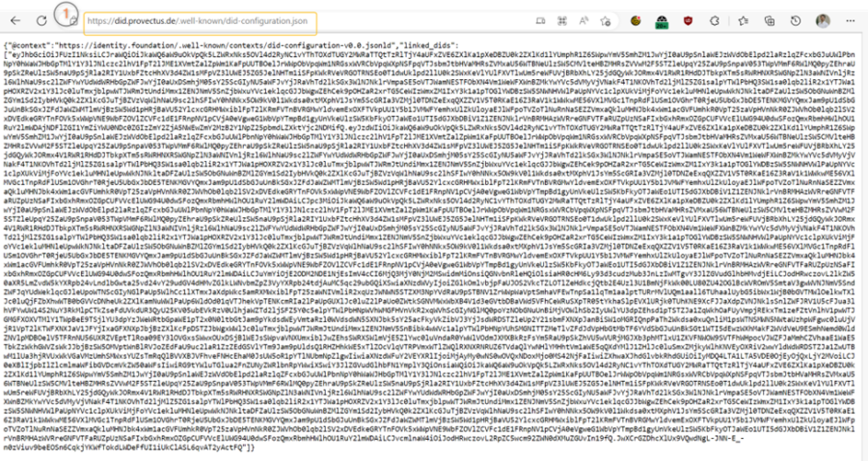The width and height of the screenshot is (868, 461).
Task: Reload the page with the Refresh button
Action: (43, 20)
